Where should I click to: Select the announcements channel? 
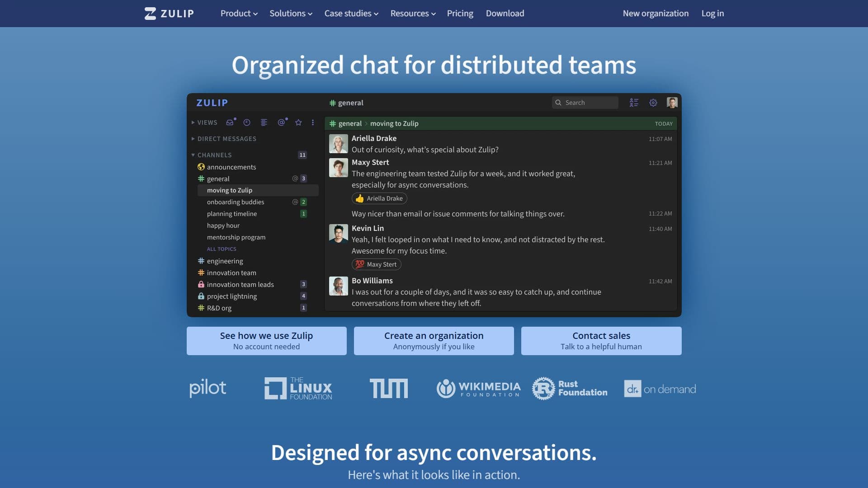pyautogui.click(x=231, y=167)
